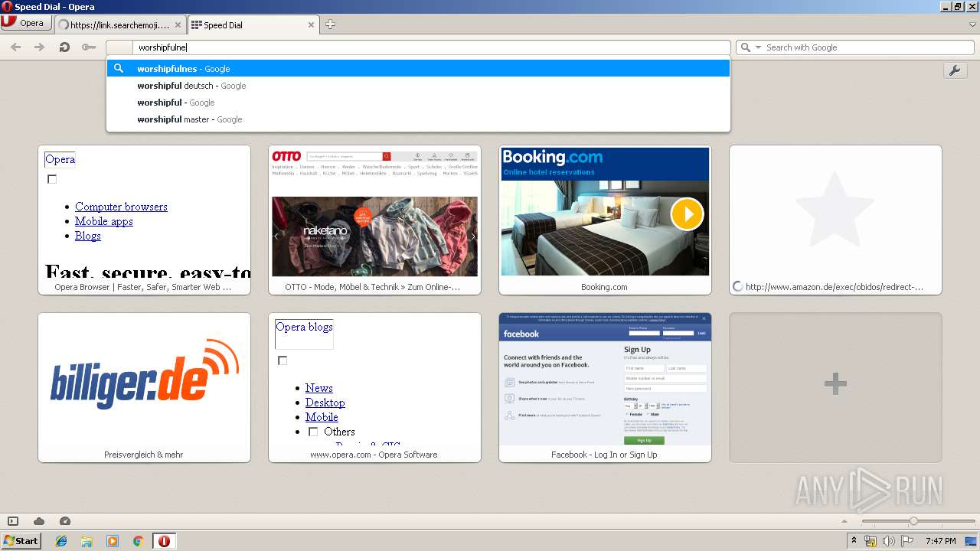Toggle the Others checkbox
Viewport: 980px width, 551px height.
[x=313, y=432]
